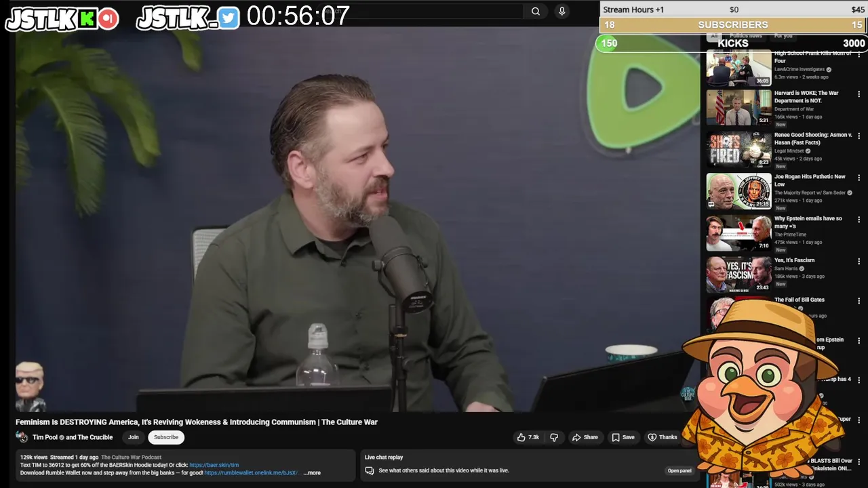Click title 'Yes, It's Fascism'

(x=795, y=260)
